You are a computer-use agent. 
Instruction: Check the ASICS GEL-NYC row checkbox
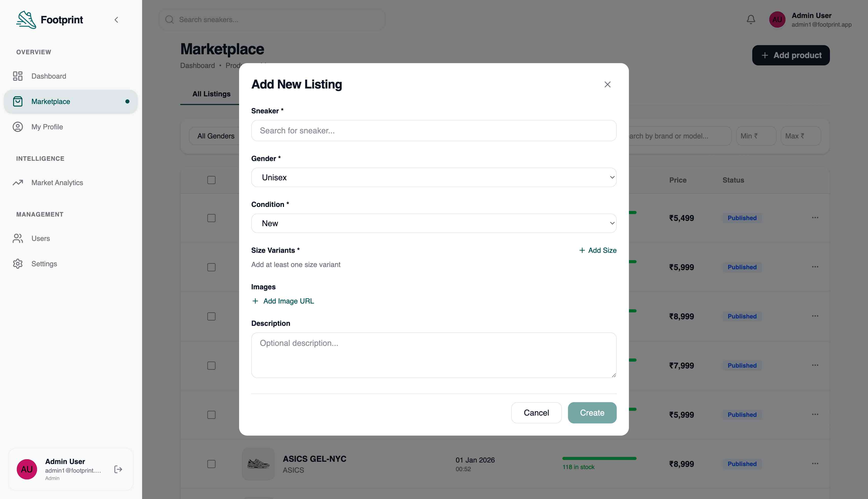tap(211, 464)
